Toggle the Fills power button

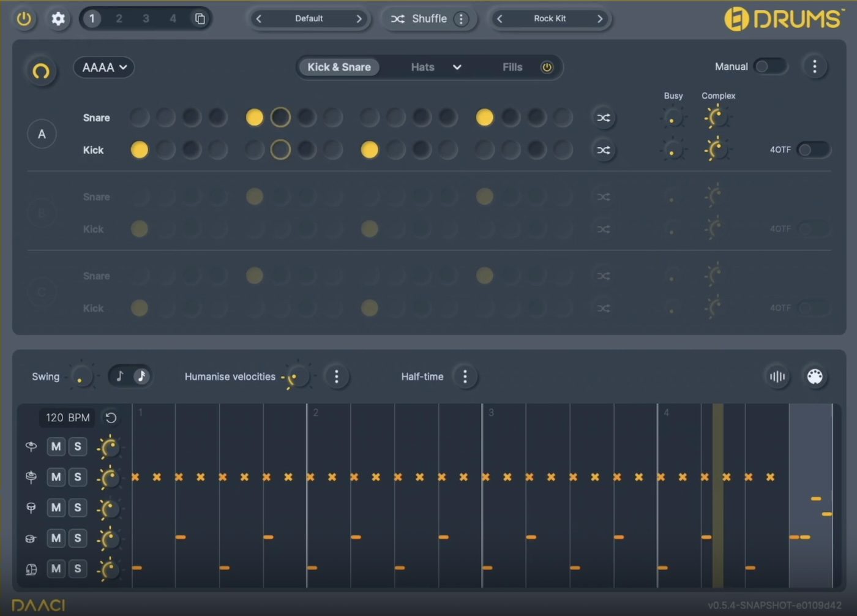(547, 67)
